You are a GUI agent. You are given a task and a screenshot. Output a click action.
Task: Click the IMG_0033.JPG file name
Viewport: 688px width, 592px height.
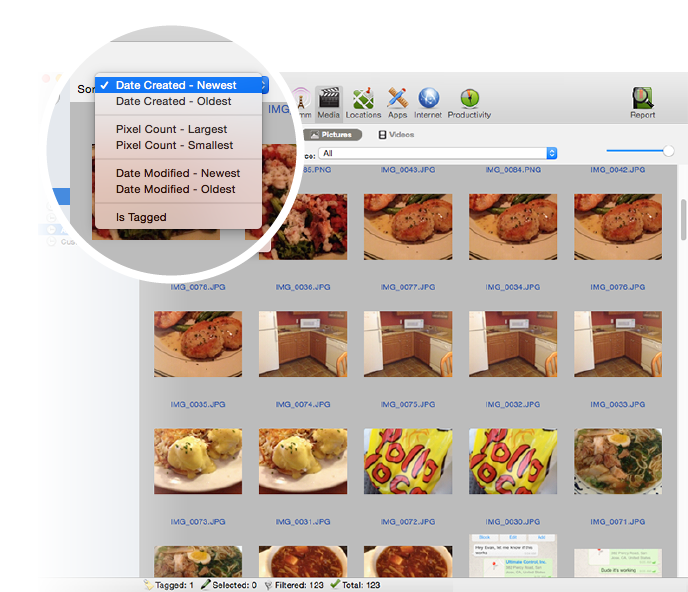(618, 404)
